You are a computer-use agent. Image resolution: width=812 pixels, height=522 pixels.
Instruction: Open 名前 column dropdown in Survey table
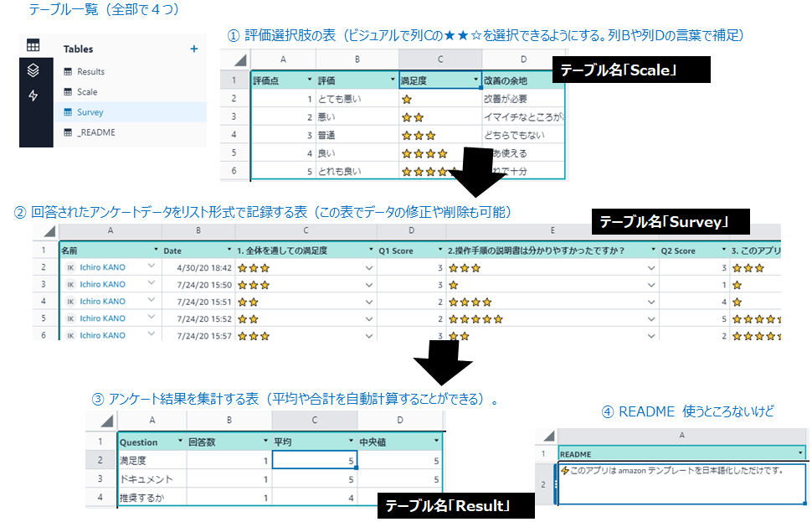[x=156, y=250]
